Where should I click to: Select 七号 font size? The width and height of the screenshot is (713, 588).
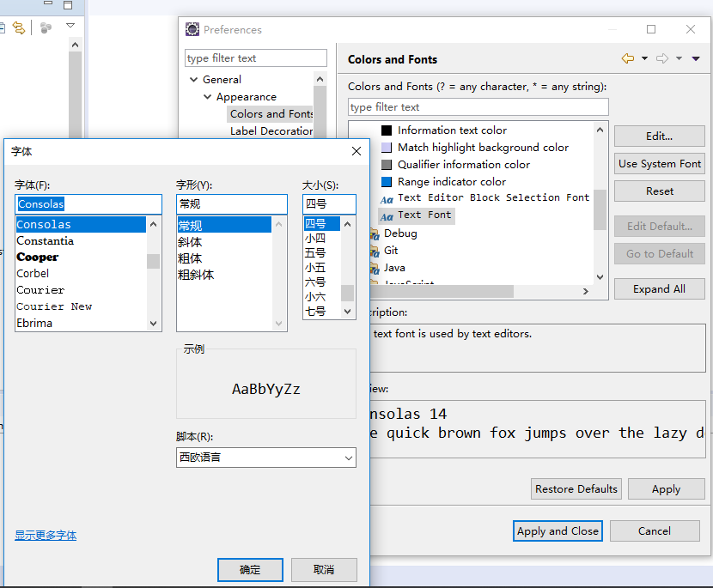(x=315, y=312)
